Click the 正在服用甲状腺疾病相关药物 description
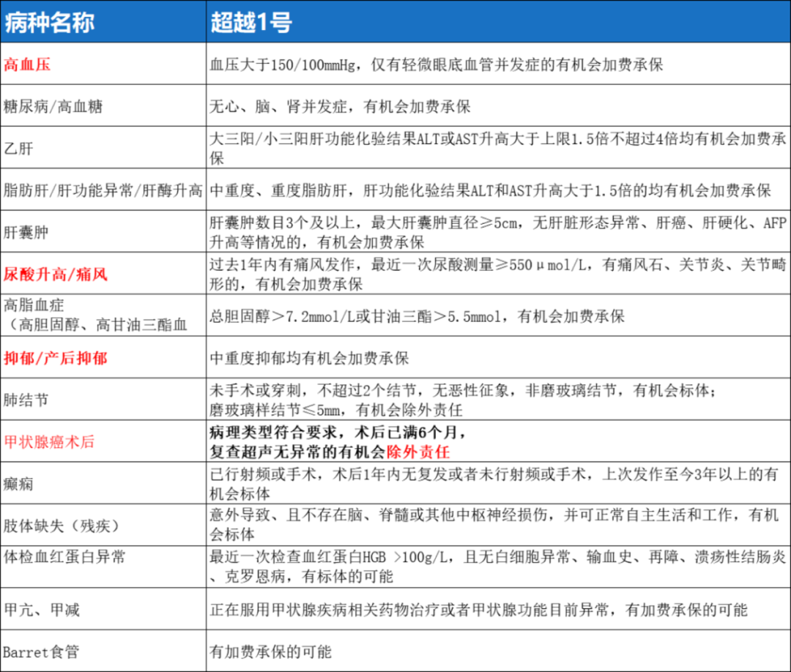The width and height of the screenshot is (791, 672). (499, 609)
